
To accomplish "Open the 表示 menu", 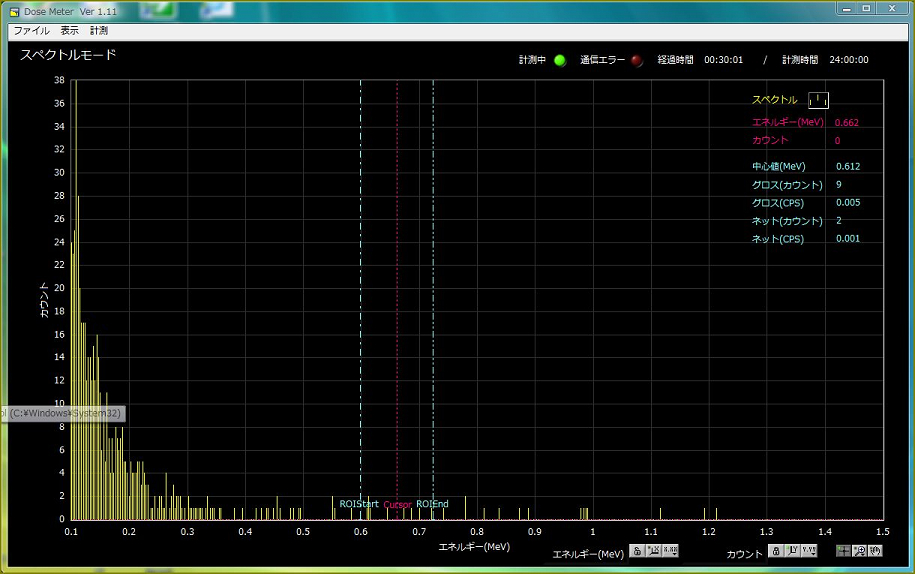I will [x=69, y=31].
